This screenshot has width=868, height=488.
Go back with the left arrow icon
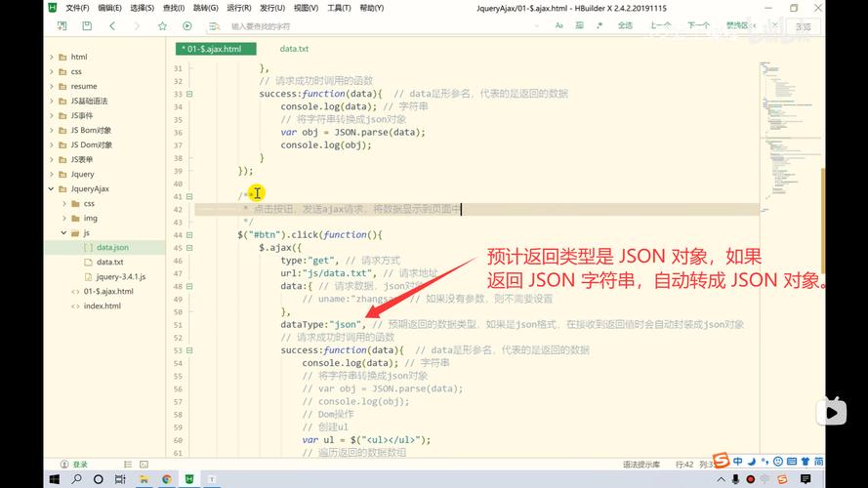[x=112, y=26]
